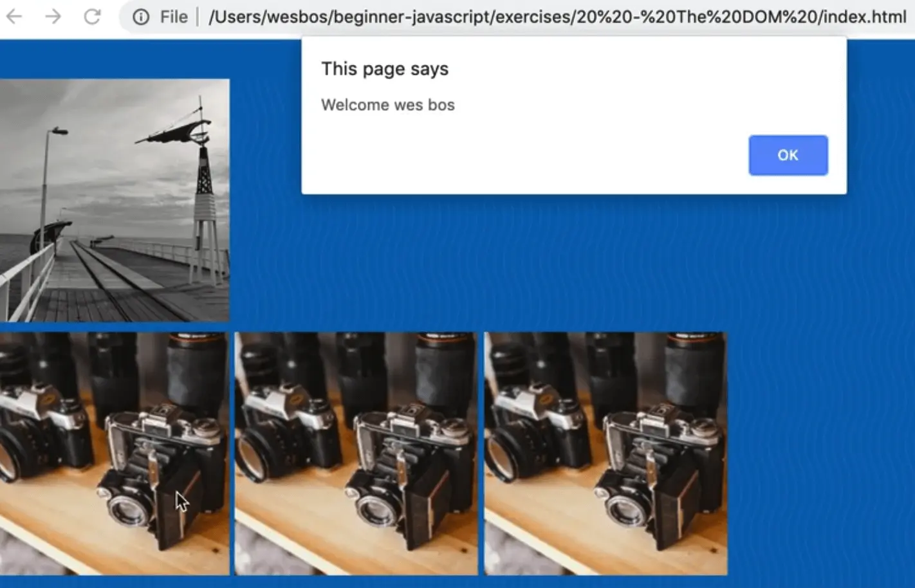
Task: Click the browser forward arrow
Action: [53, 17]
